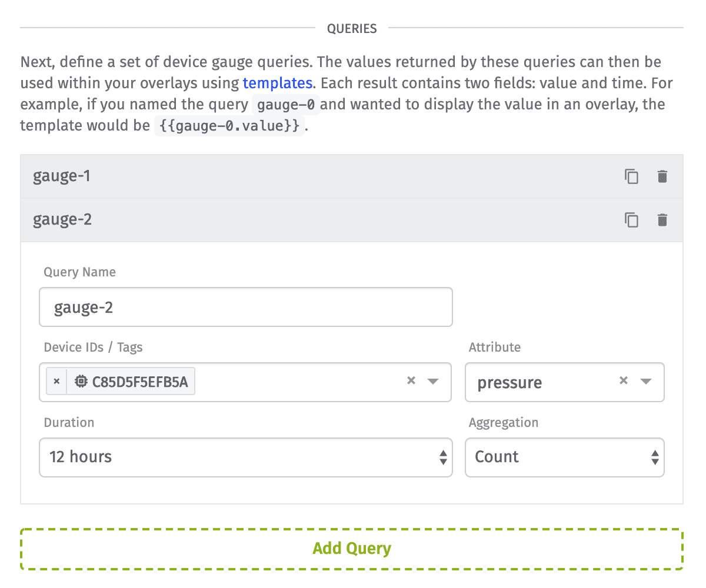Clear all Device IDs / Tags selections
Viewport: 706px width, 588px height.
[x=411, y=380]
